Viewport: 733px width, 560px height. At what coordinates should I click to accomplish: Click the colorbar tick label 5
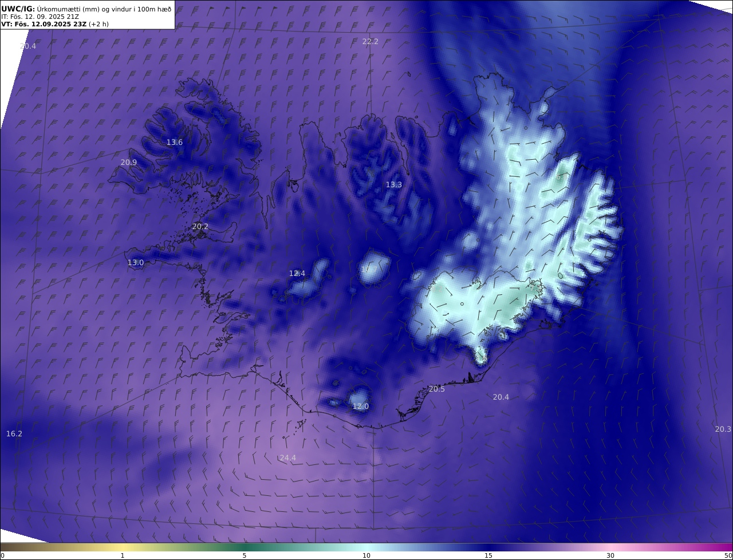245,555
